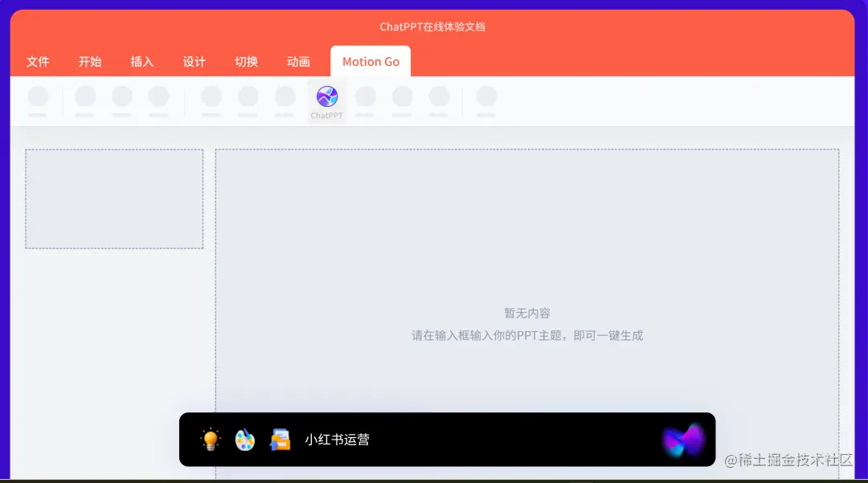Image resolution: width=868 pixels, height=483 pixels.
Task: Click the ChatPPT在线体验文档 title
Action: click(x=432, y=27)
